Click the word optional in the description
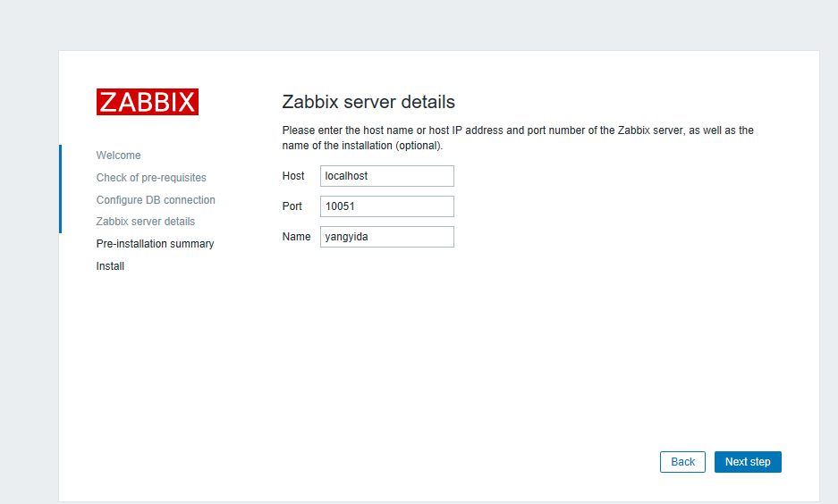This screenshot has height=504, width=838. (x=418, y=146)
